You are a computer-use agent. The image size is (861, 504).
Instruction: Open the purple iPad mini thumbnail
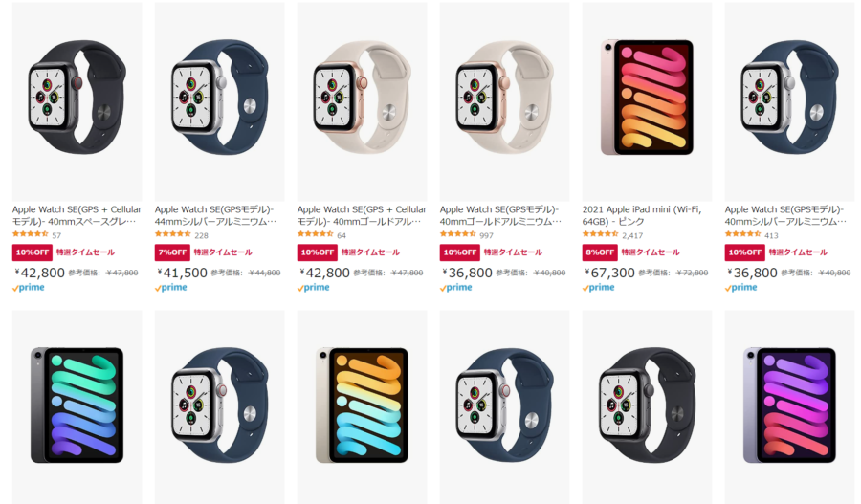pyautogui.click(x=789, y=406)
